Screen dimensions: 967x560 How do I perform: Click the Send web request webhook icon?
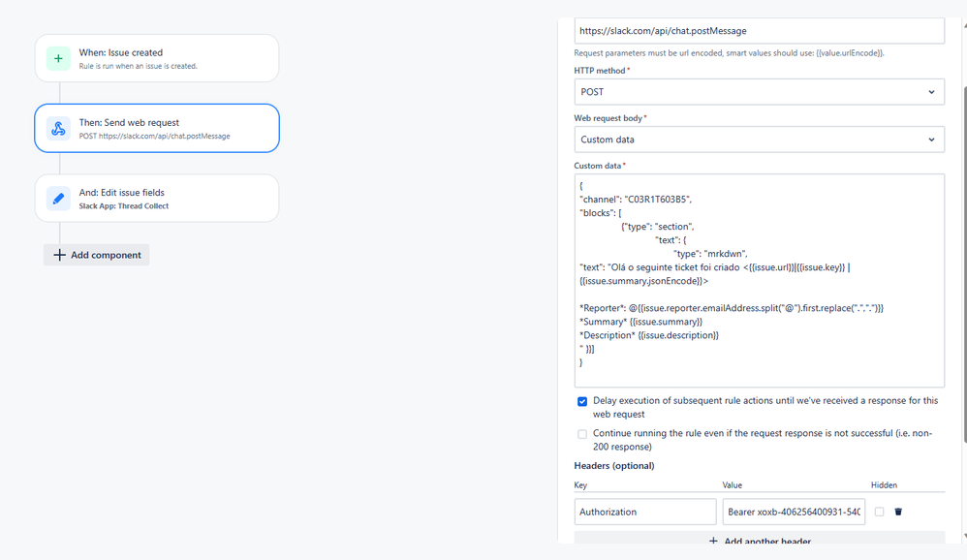coord(58,129)
